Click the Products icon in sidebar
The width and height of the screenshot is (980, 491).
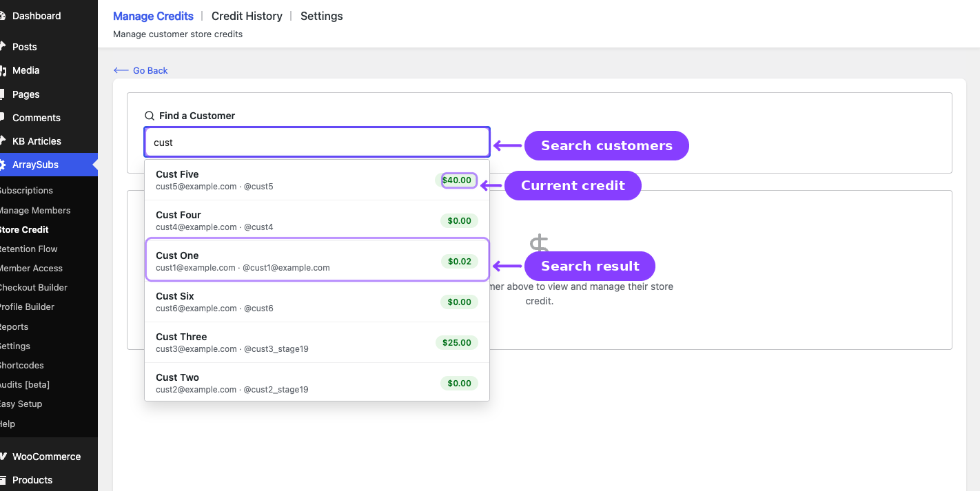pyautogui.click(x=2, y=480)
